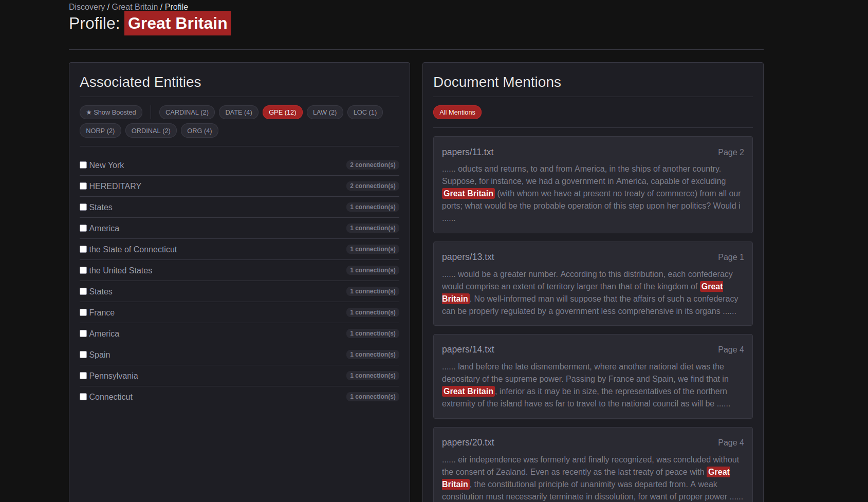The height and width of the screenshot is (502, 868).
Task: Filter entities by CARDINAL (2)
Action: (x=187, y=113)
